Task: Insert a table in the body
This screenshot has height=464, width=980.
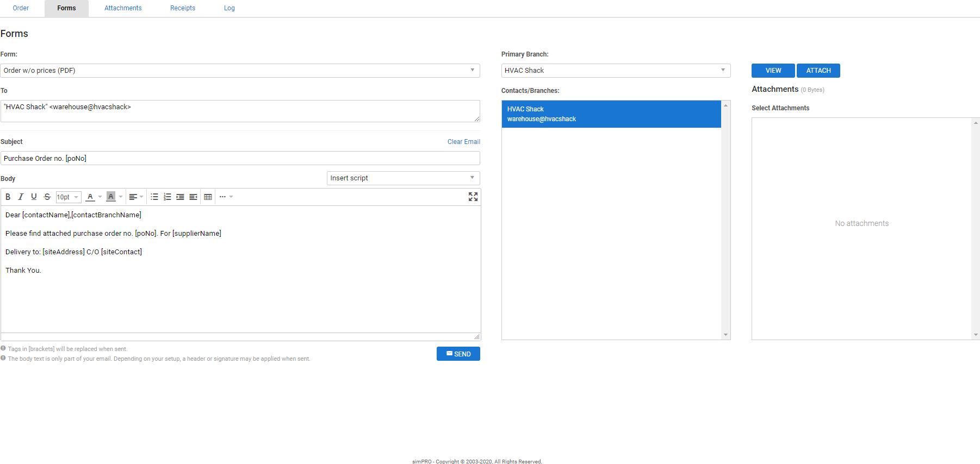Action: coord(208,197)
